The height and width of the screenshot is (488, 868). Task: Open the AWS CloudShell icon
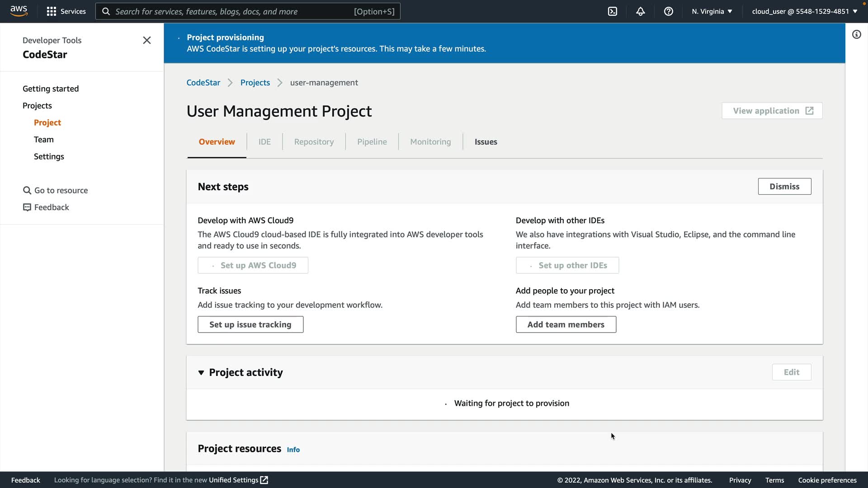[x=613, y=11]
